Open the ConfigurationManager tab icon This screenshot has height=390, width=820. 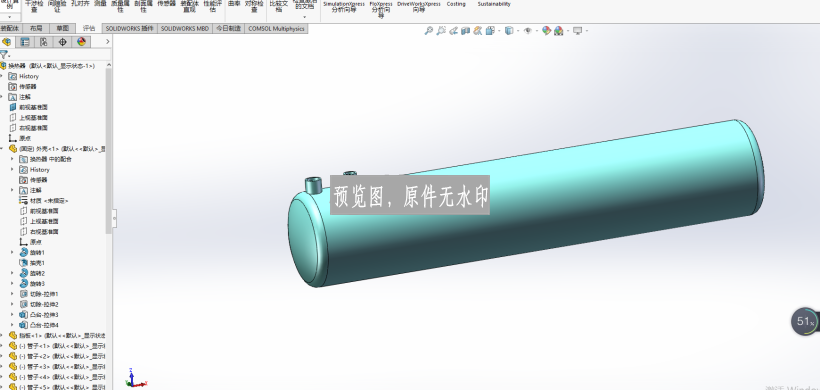(x=43, y=42)
